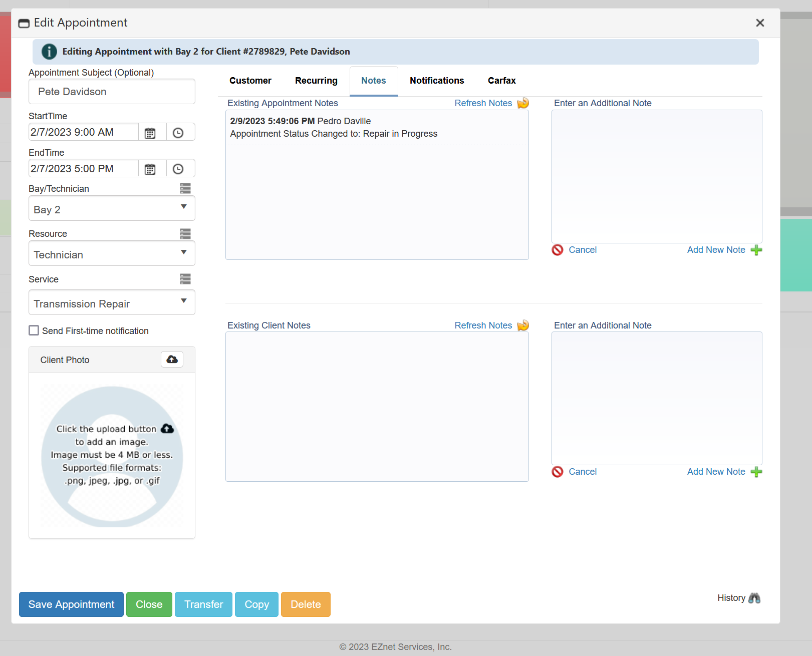The width and height of the screenshot is (812, 656).
Task: Click the Client Photo upload icon
Action: tap(172, 359)
